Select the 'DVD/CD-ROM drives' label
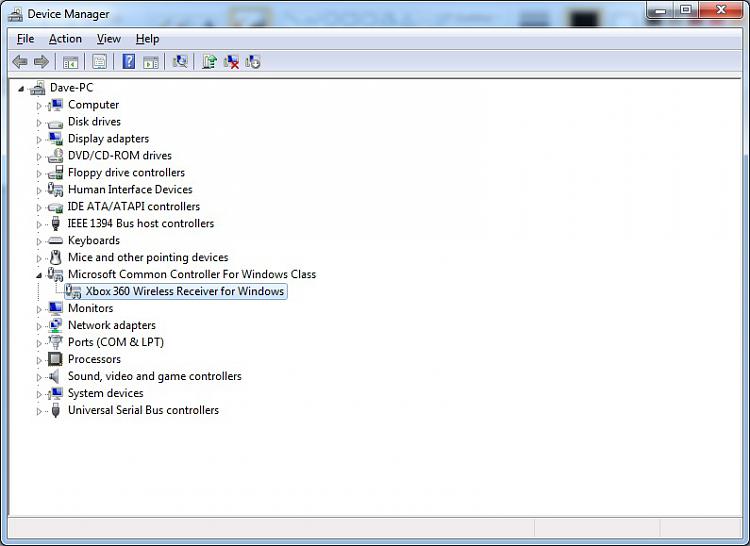 click(120, 155)
